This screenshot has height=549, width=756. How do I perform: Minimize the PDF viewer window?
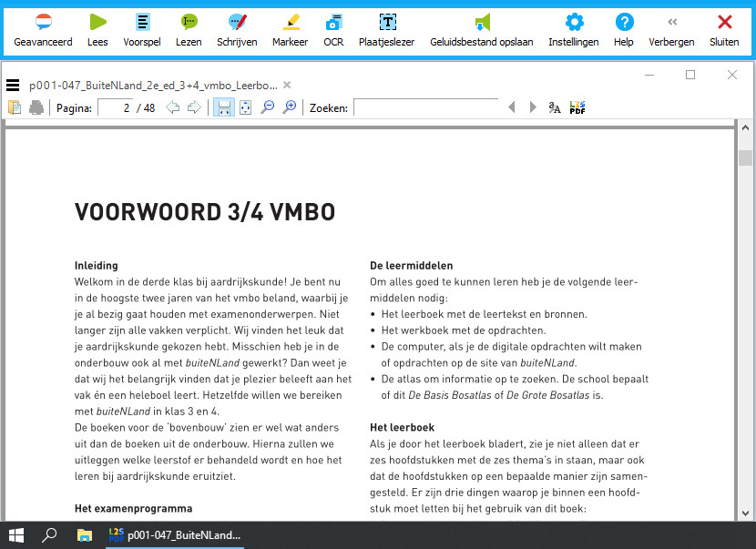649,75
